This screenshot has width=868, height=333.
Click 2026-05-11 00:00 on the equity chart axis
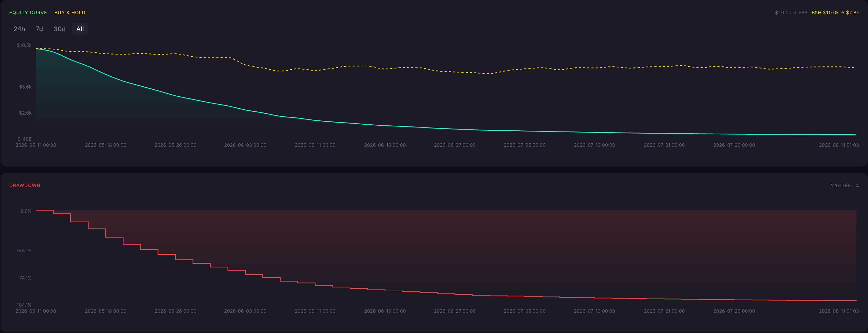(36, 145)
